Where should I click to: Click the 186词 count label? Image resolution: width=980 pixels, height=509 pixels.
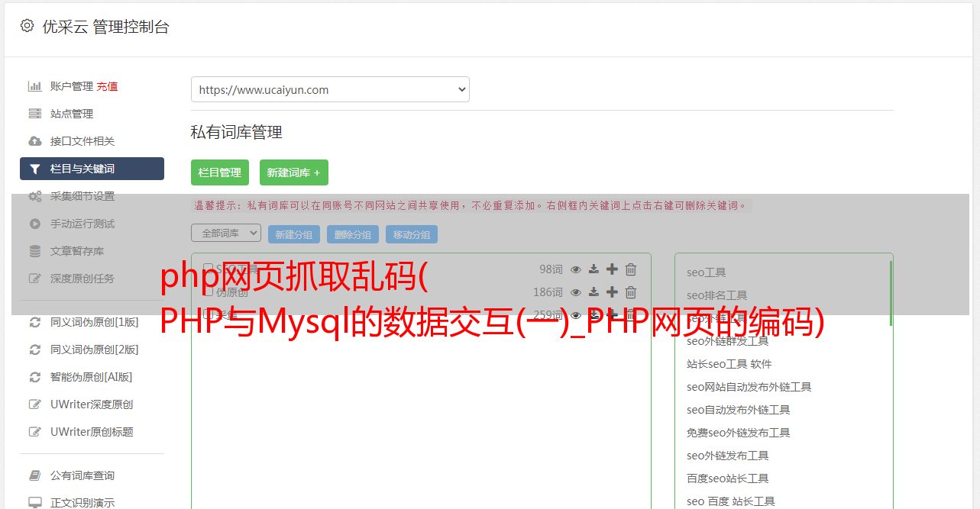coord(548,292)
